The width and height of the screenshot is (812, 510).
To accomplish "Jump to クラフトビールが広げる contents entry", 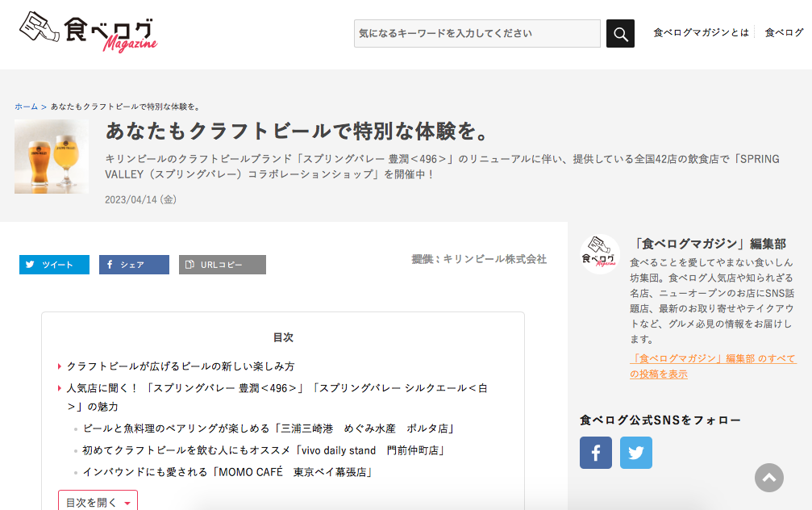I will [181, 366].
